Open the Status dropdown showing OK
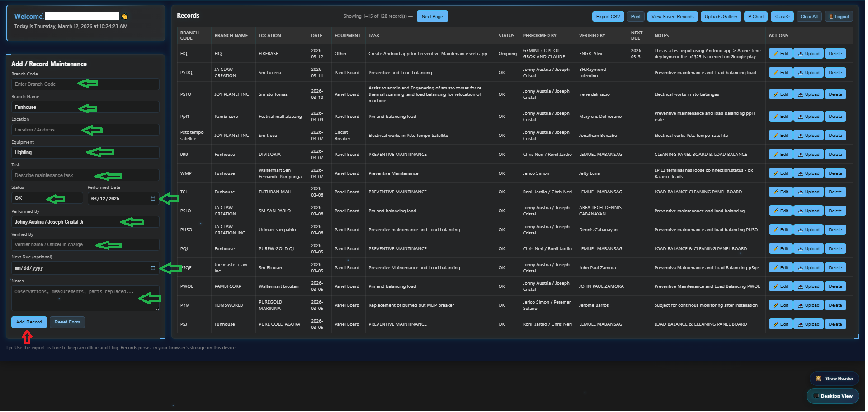This screenshot has height=412, width=868. click(x=47, y=198)
